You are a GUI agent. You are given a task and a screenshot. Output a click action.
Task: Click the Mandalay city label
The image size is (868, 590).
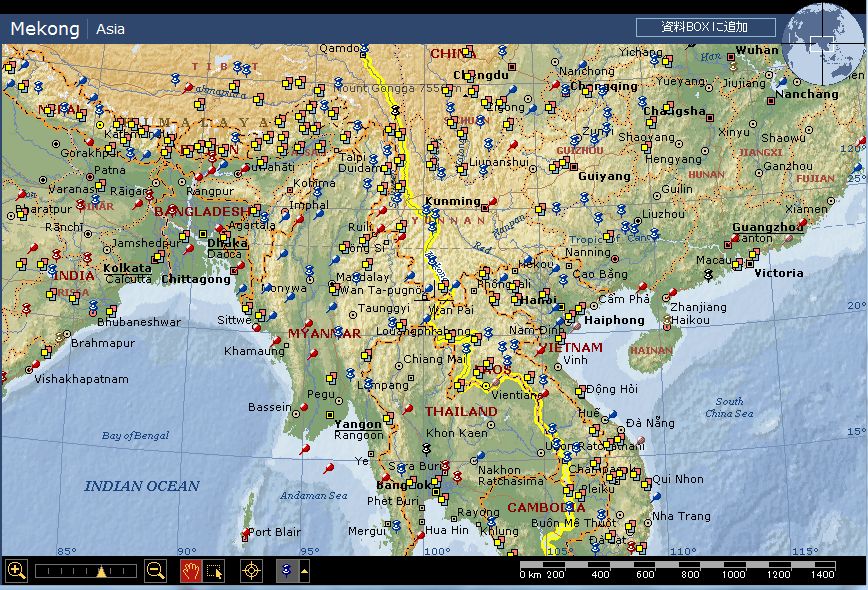pos(363,277)
